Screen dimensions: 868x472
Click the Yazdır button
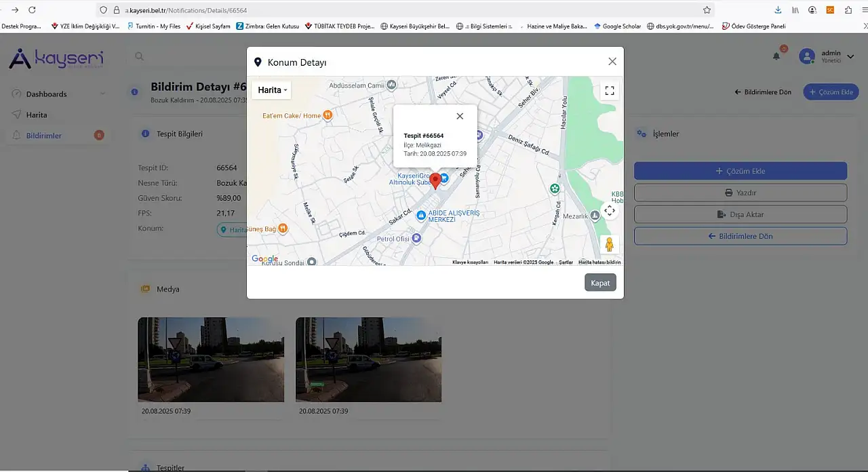[x=741, y=193]
